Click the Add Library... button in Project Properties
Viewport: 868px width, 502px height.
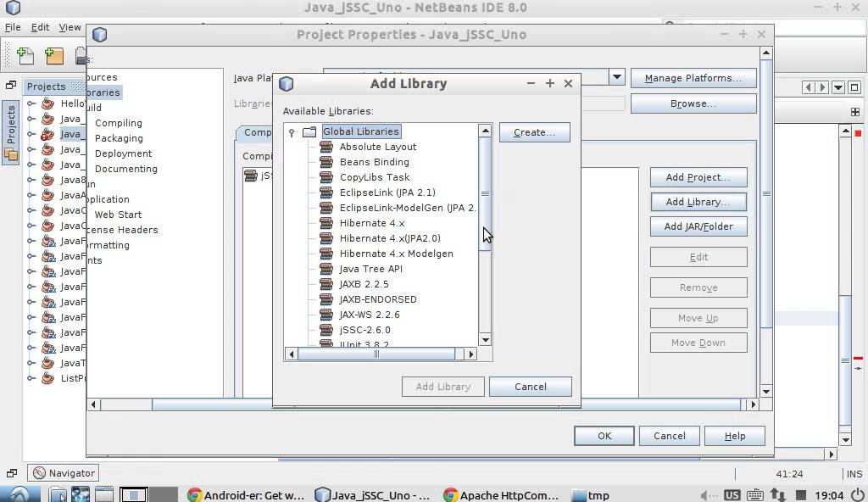coord(698,202)
